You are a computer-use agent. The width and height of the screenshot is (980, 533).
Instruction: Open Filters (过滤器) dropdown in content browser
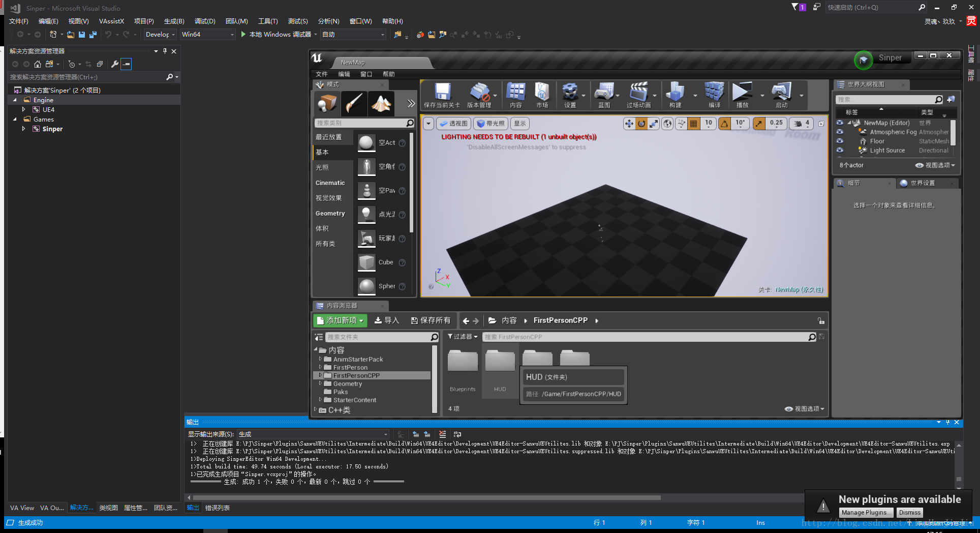pyautogui.click(x=463, y=337)
